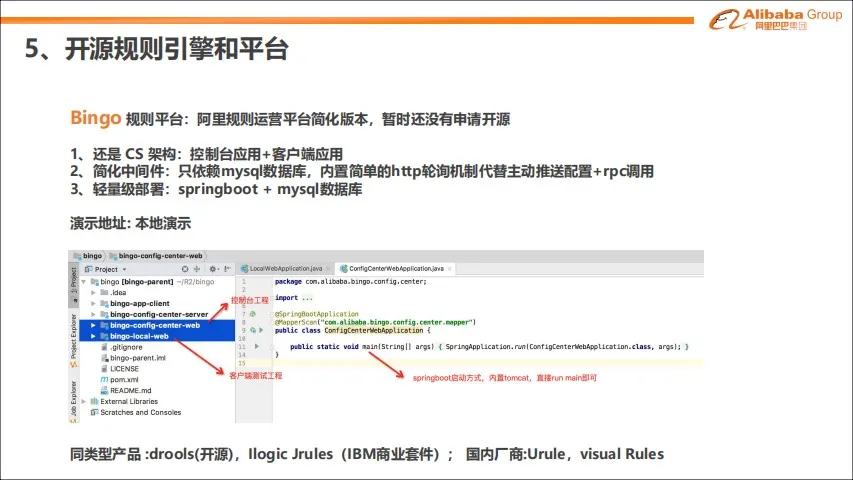Viewport: 853px width, 480px height.
Task: Expand the bingo-app-client module arrow
Action: coord(93,303)
